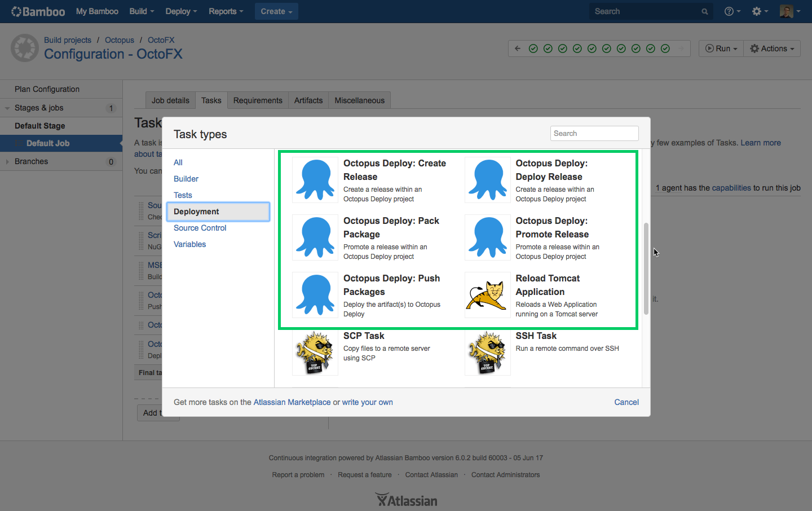Open the Bamboo settings gear menu

tap(757, 11)
